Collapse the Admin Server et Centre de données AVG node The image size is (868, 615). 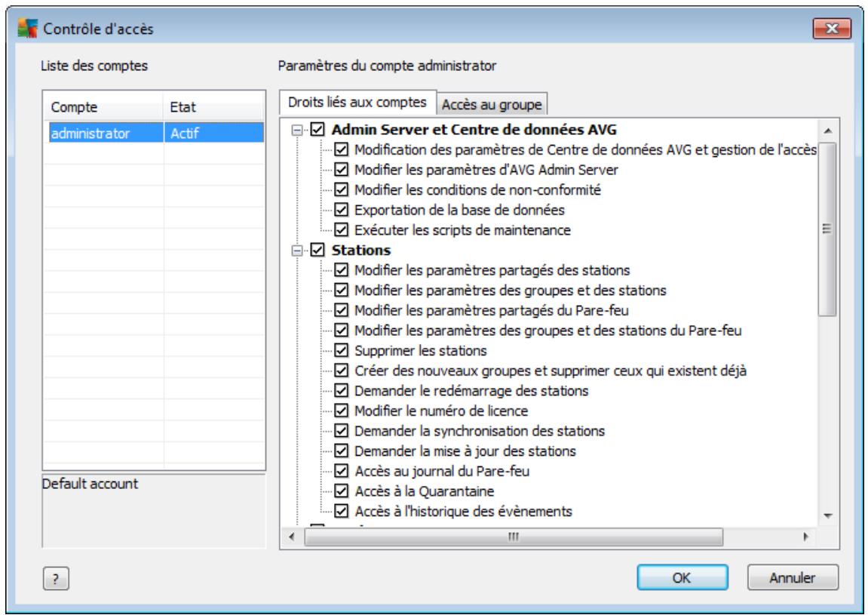click(297, 131)
